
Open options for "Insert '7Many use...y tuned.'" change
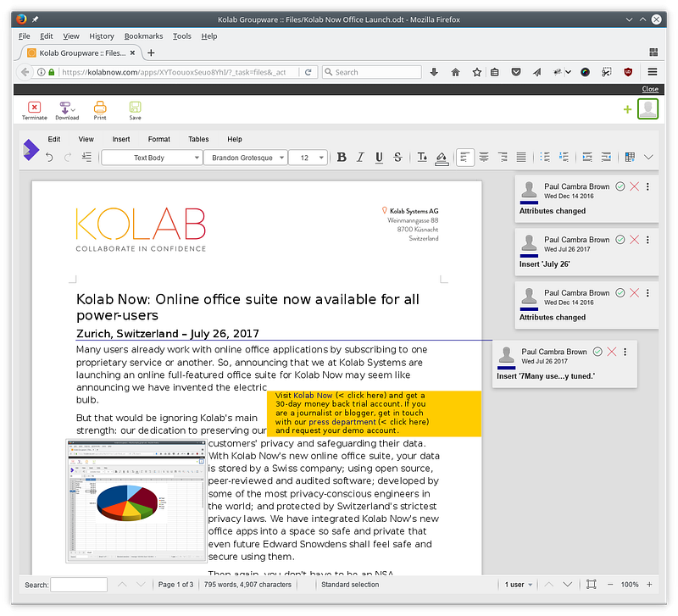[625, 352]
